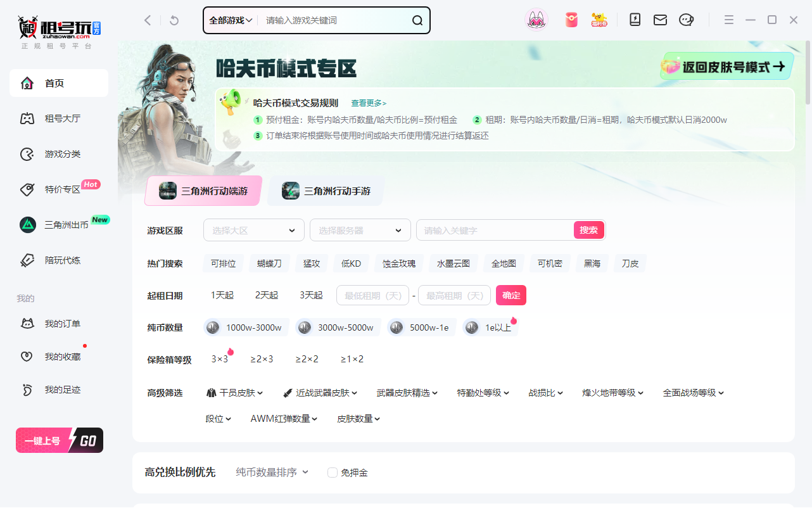Open the red envelope gift icon
This screenshot has width=812, height=508.
(571, 20)
